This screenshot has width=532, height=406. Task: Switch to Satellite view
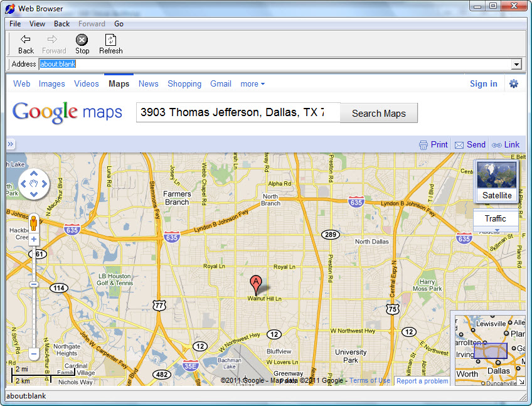tap(497, 181)
